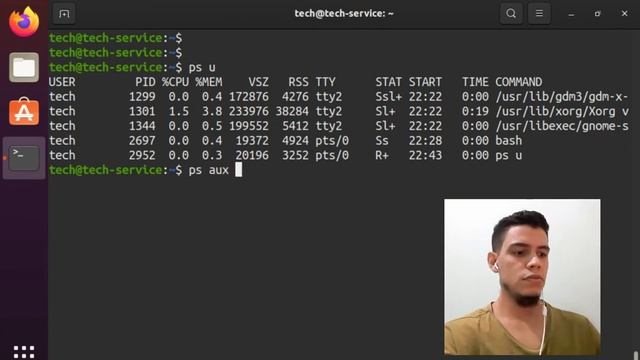
Task: Click the Ssl+ status value
Action: (389, 97)
